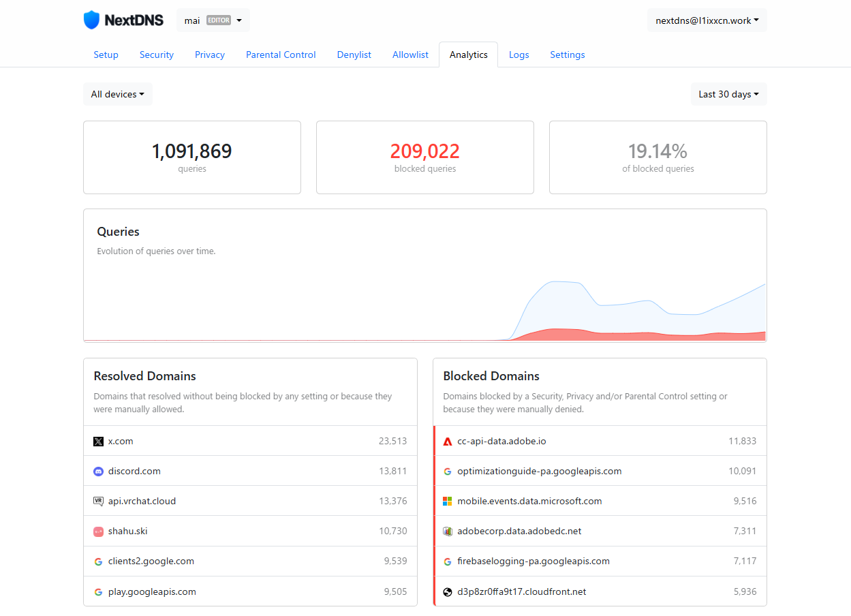851x616 pixels.
Task: Expand the All devices filter dropdown
Action: coord(118,94)
